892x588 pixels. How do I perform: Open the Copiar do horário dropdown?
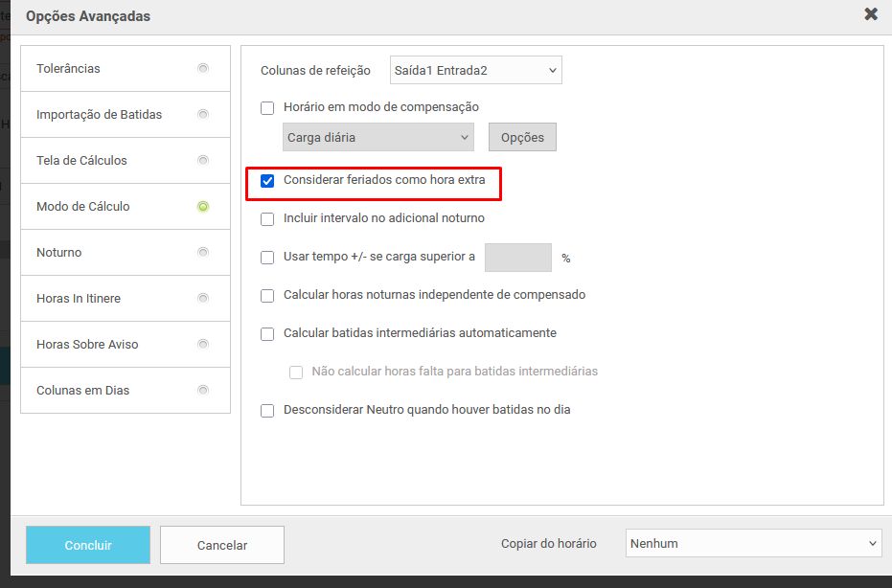[752, 543]
